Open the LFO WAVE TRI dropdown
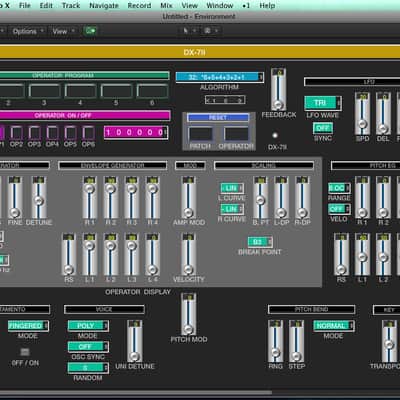 (x=323, y=103)
